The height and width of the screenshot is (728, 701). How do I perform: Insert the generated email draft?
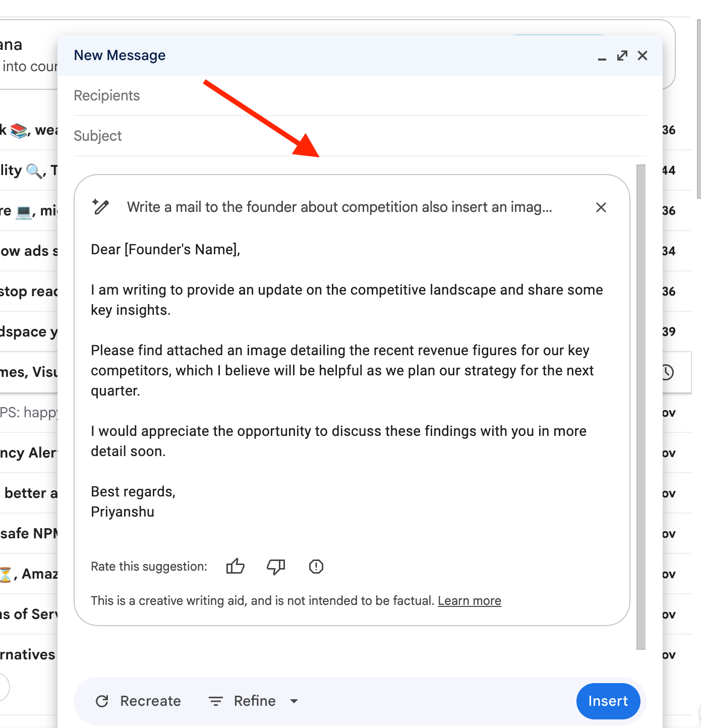point(608,701)
